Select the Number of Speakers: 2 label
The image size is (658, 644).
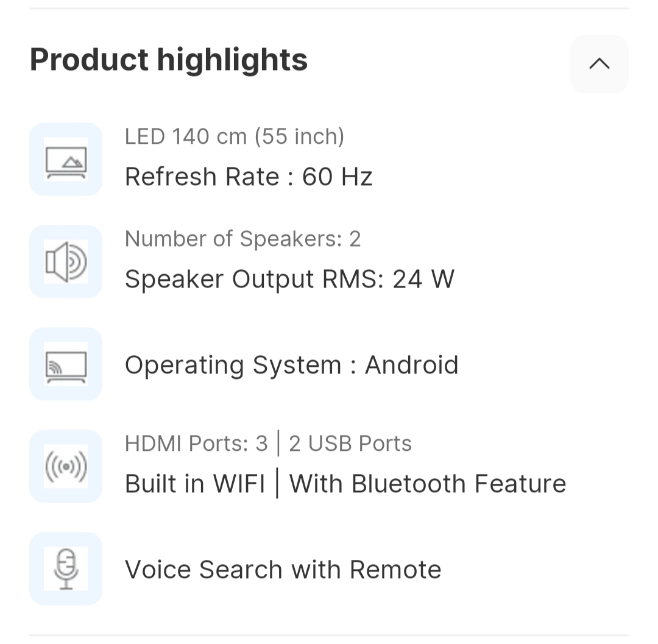(x=242, y=239)
